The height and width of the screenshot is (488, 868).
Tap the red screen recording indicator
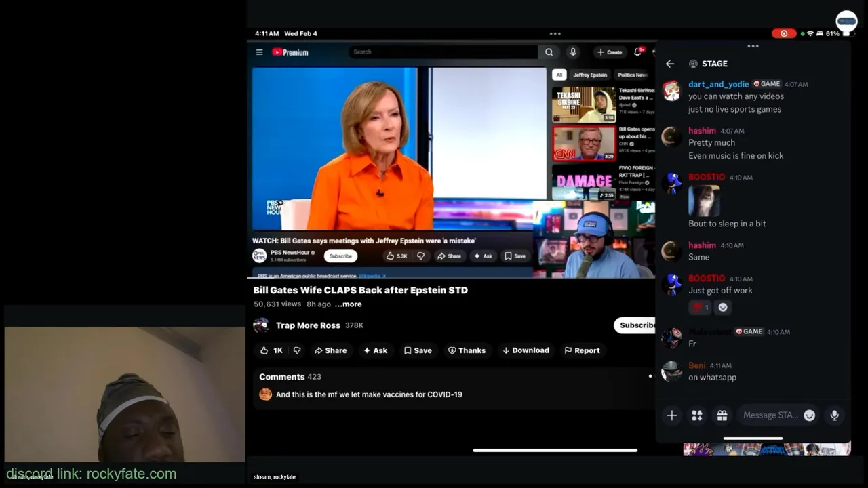[x=784, y=33]
